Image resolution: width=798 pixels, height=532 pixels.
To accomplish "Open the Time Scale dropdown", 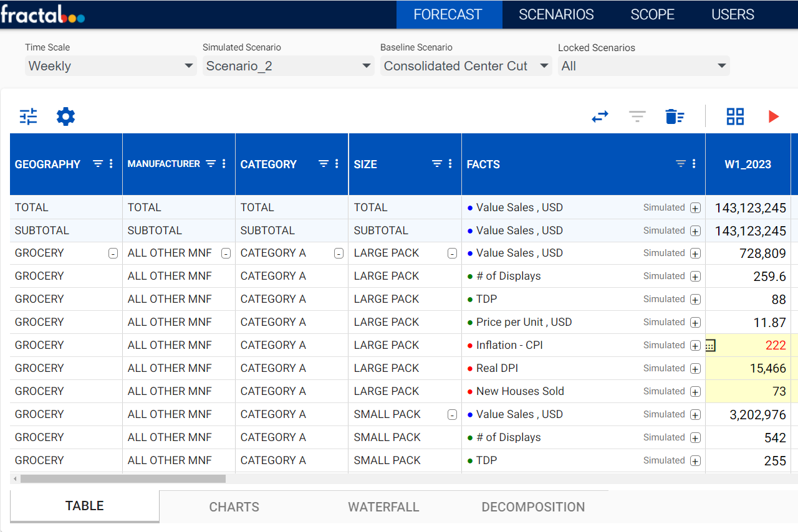I will pyautogui.click(x=110, y=65).
